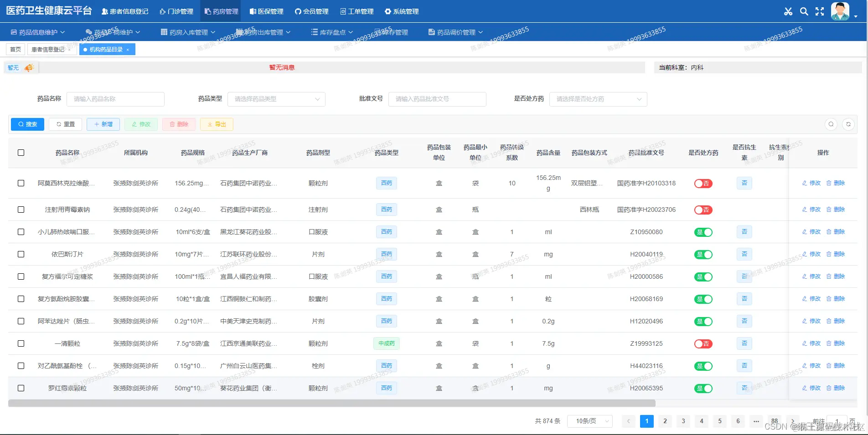868x435 pixels.
Task: Toggle fullscreen with the expand-arrows icon
Action: pyautogui.click(x=819, y=11)
